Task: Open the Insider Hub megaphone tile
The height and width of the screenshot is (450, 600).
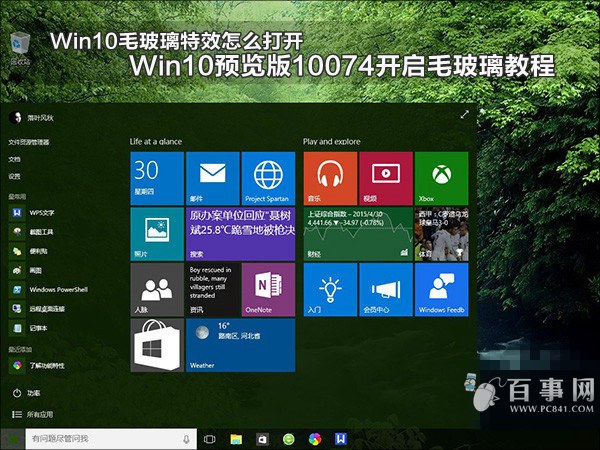Action: coord(386,290)
